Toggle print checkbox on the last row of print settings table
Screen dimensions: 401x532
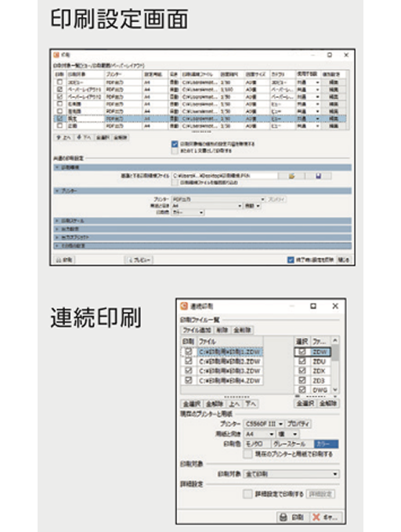[x=60, y=126]
